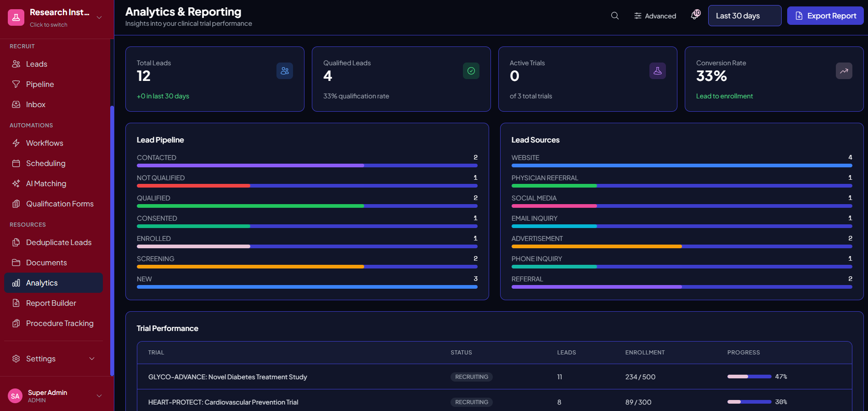The image size is (868, 411).
Task: Open notifications bell with badge 10
Action: (695, 15)
